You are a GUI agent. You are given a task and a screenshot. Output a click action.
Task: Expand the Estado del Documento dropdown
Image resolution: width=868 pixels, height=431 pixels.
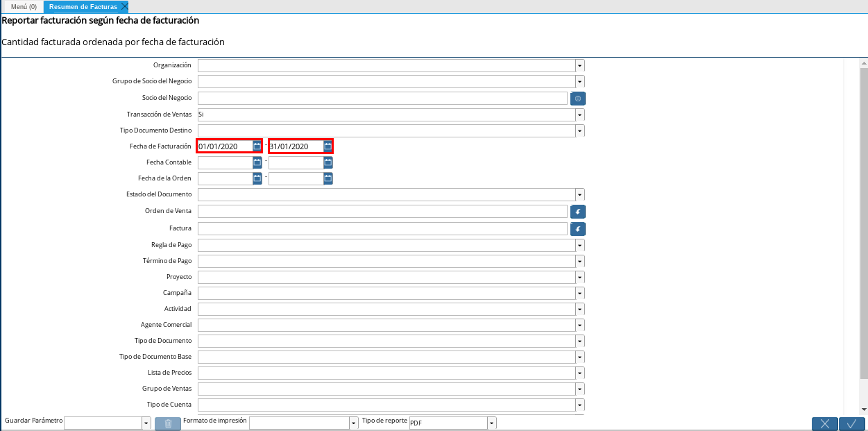tap(579, 195)
